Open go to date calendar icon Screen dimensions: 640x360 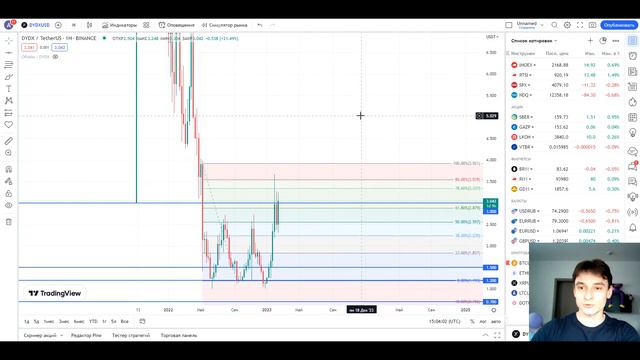click(142, 322)
